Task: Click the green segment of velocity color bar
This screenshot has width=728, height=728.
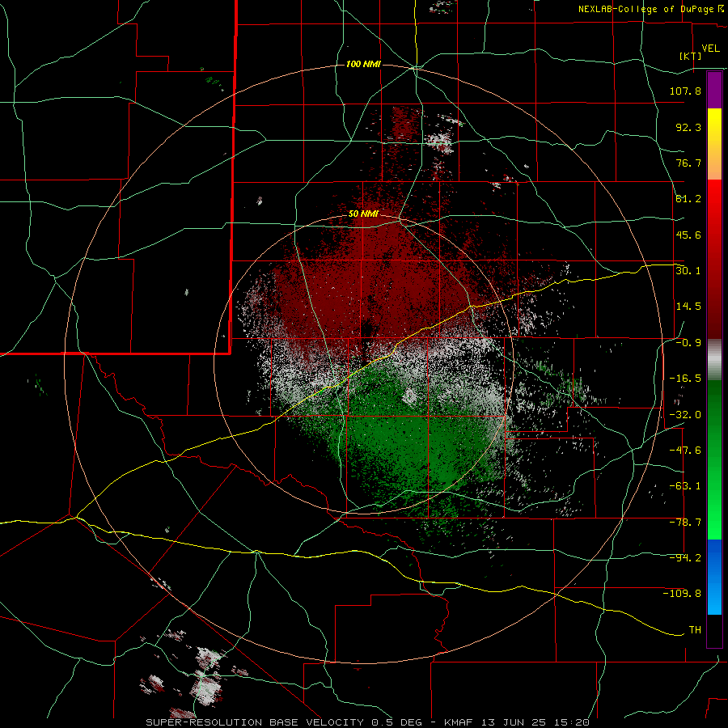Action: click(x=714, y=459)
